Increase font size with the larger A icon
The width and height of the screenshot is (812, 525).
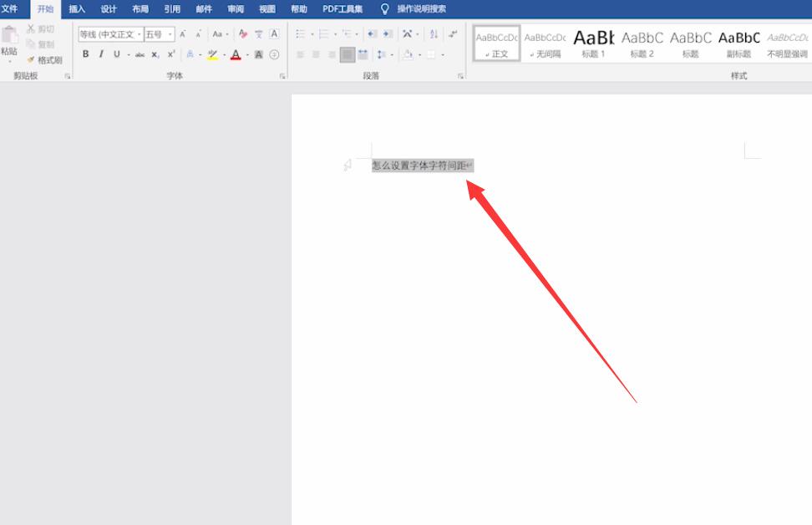(182, 34)
